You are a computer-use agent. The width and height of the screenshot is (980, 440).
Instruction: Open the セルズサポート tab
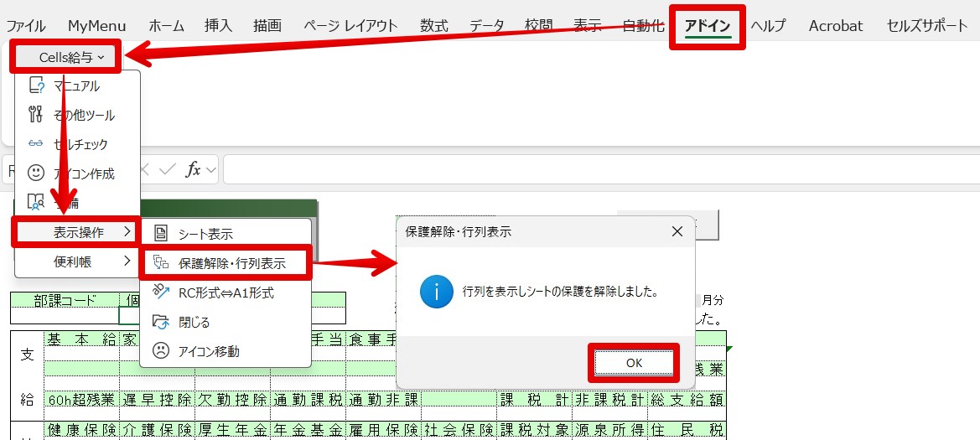point(927,26)
